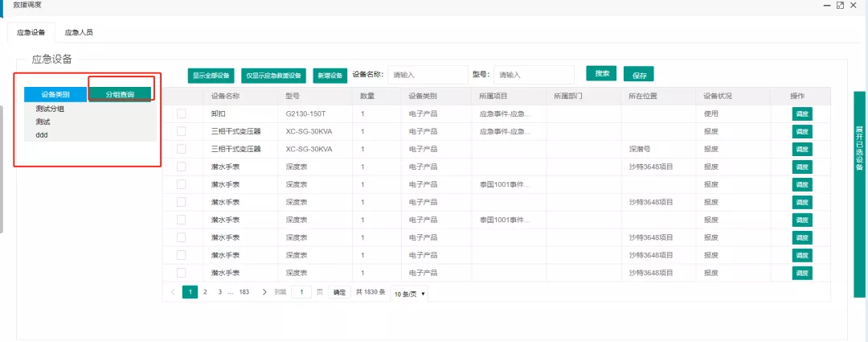Click the next page arrow in pagination
The width and height of the screenshot is (868, 342).
(x=264, y=292)
